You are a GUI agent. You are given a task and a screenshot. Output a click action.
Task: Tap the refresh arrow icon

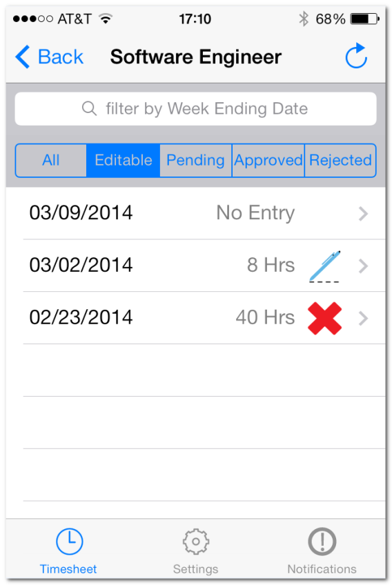356,56
